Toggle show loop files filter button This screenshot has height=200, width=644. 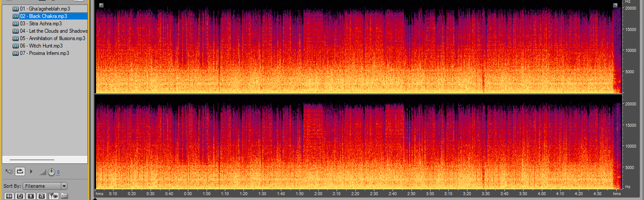tap(20, 195)
